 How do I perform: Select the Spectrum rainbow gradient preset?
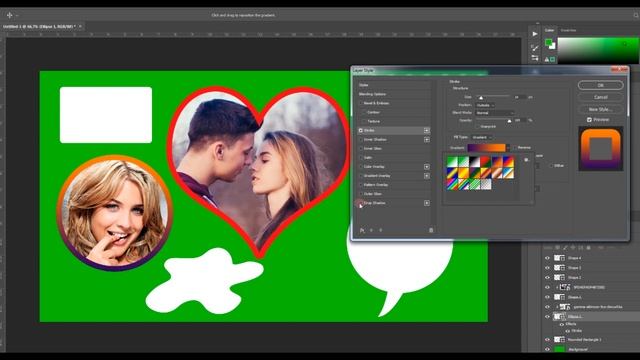click(x=452, y=184)
